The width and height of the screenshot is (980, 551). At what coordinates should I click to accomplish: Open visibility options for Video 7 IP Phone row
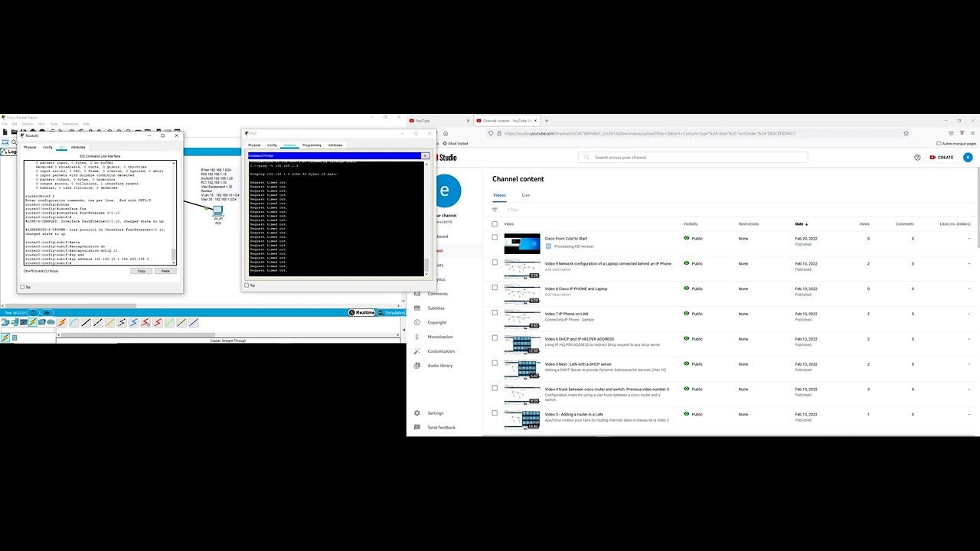point(694,314)
